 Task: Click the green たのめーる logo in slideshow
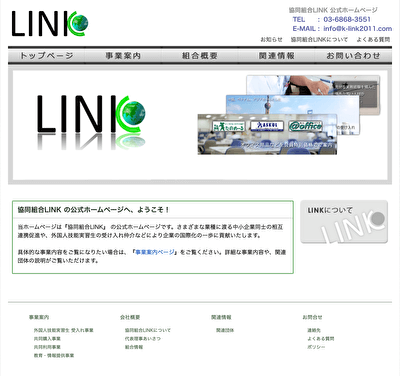click(x=229, y=126)
